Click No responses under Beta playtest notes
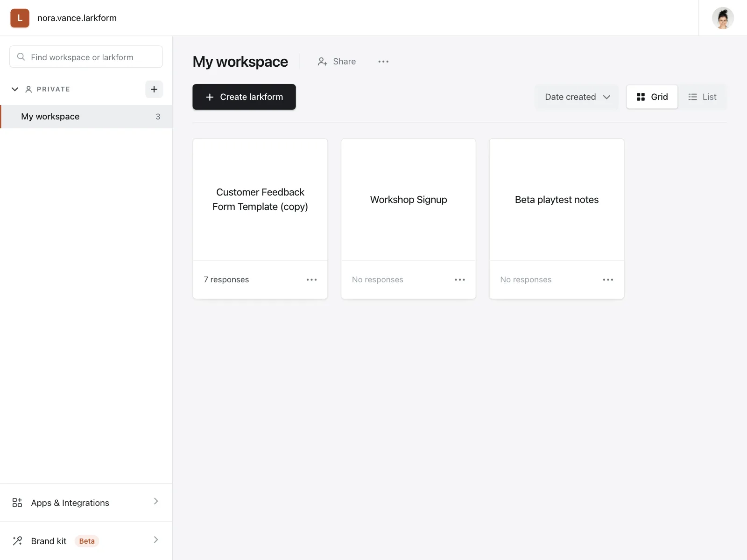The width and height of the screenshot is (747, 560). coord(526,280)
